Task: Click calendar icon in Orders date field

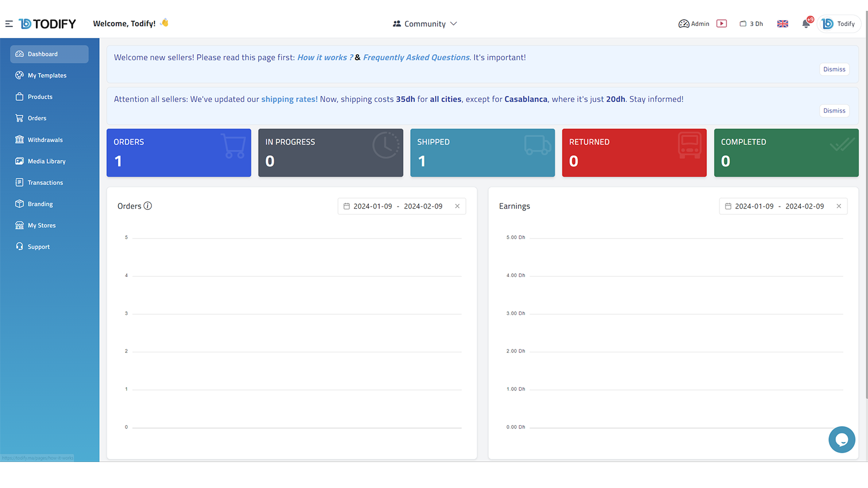Action: pyautogui.click(x=347, y=206)
